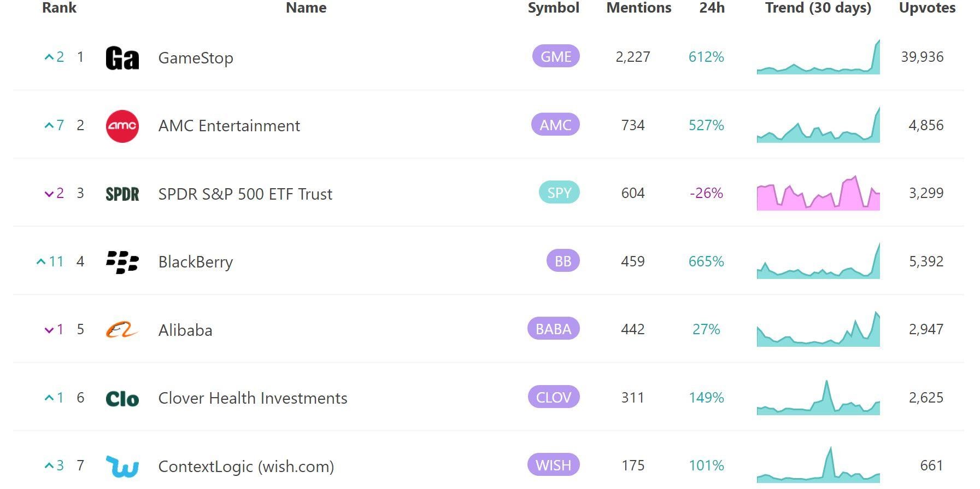This screenshot has height=489, width=980.
Task: Click the GameStop 30-day trend chart
Action: pos(818,57)
